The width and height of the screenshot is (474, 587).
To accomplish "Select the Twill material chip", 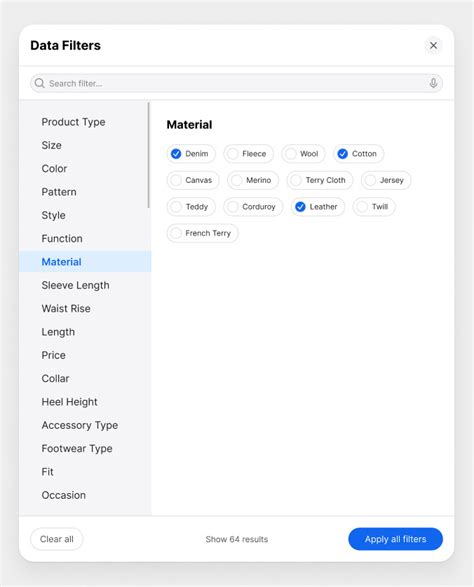I will [x=374, y=207].
